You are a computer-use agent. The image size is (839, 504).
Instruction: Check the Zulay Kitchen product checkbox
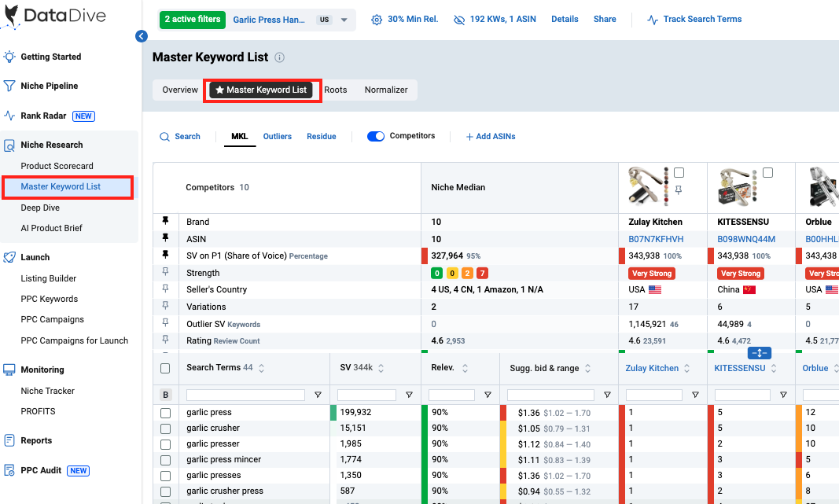tap(679, 172)
